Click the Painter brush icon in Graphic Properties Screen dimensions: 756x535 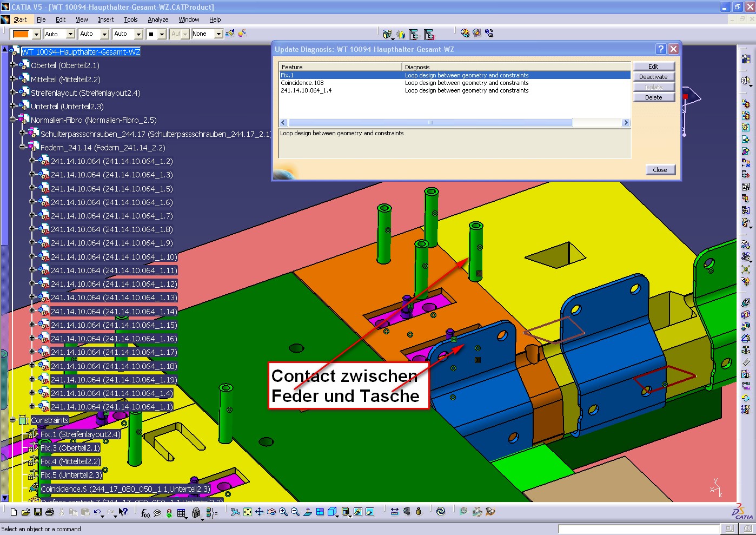click(230, 34)
